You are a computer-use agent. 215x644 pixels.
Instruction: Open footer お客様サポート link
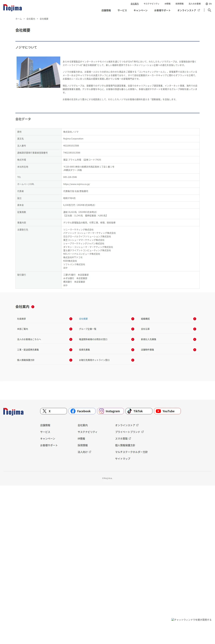coord(49,445)
